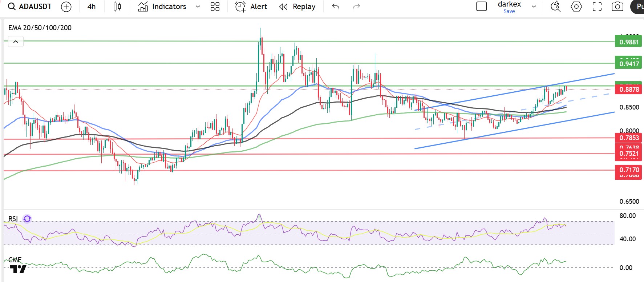
Task: Click the ADAUSDT symbol search field
Action: 30,7
